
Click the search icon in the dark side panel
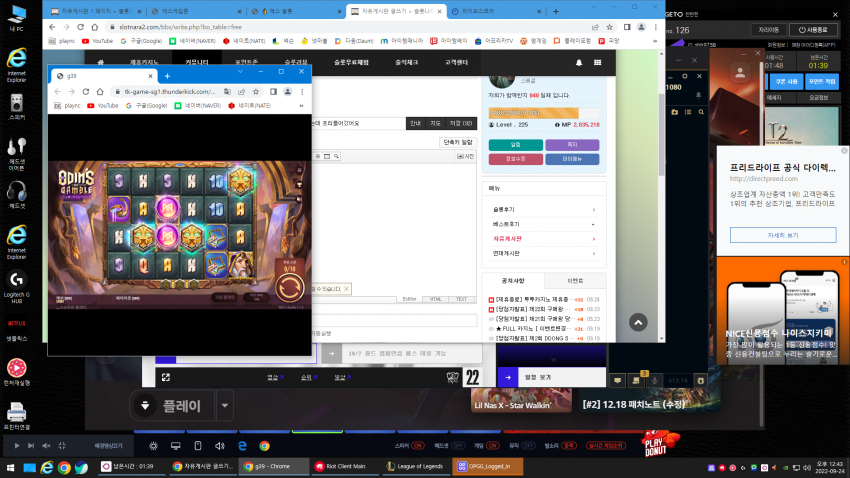point(701,112)
